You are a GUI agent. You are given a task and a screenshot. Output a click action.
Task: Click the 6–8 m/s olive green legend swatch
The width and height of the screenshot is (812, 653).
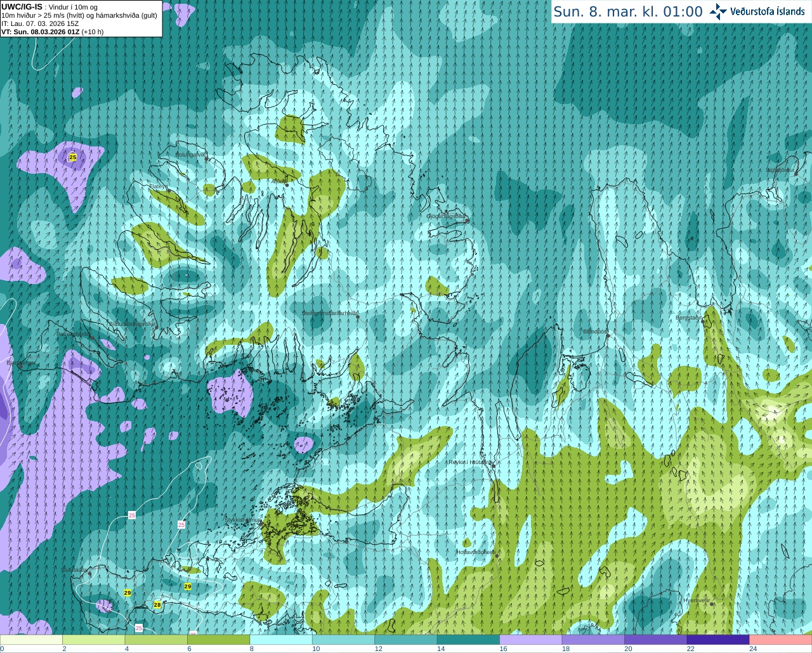tap(218, 640)
